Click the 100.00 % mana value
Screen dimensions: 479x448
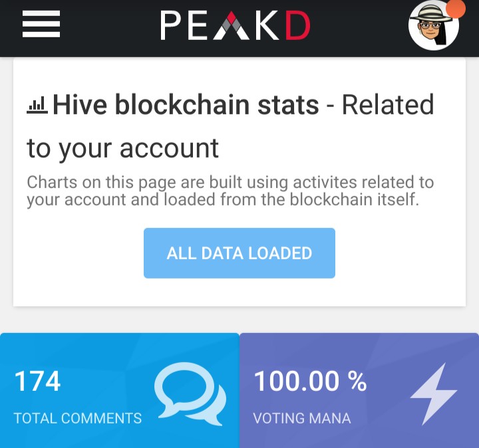point(310,381)
